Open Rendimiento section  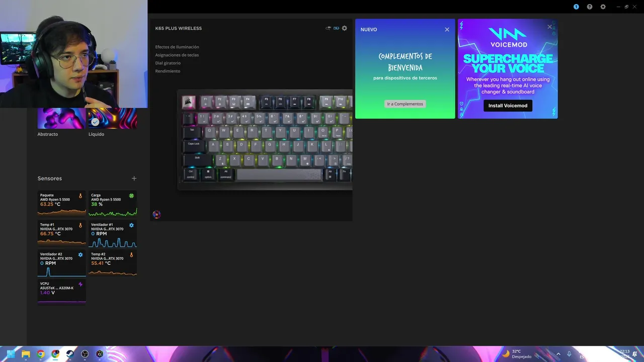click(168, 71)
